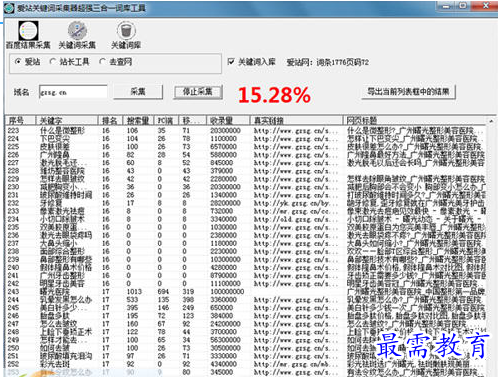Sort by the 网页标题 column header
The height and width of the screenshot is (377, 498).
tap(414, 120)
